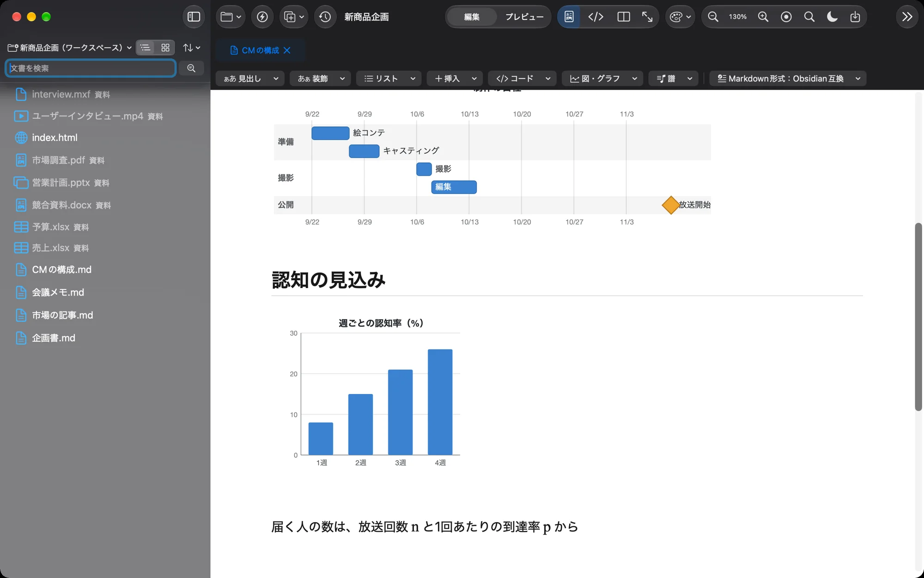Click the document vertical scrollbar
The image size is (924, 578).
(x=918, y=317)
